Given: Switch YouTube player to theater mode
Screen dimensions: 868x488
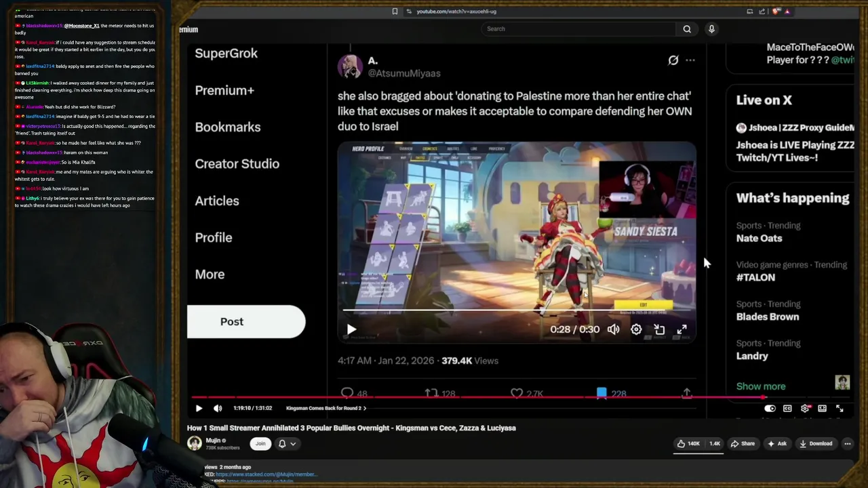Looking at the screenshot, I should 822,409.
